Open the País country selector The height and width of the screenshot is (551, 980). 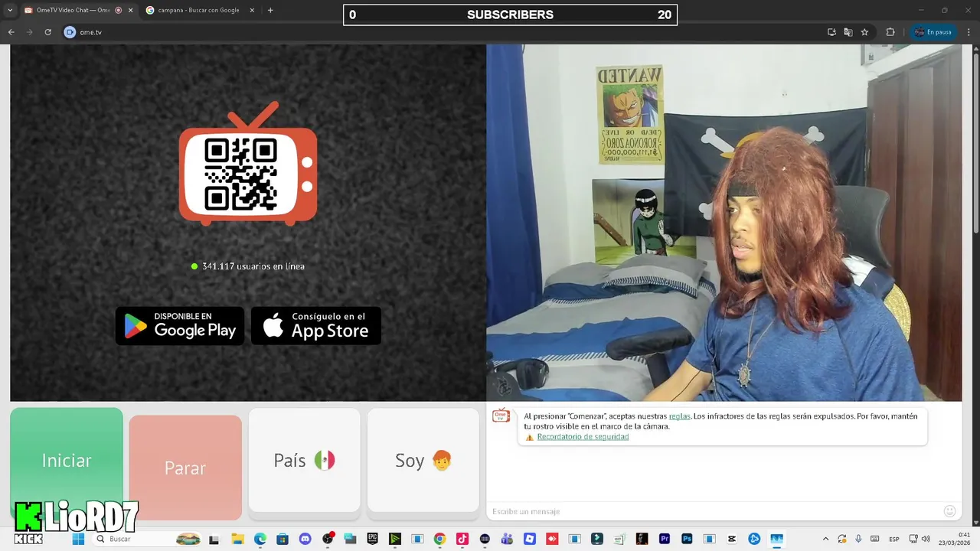point(304,460)
